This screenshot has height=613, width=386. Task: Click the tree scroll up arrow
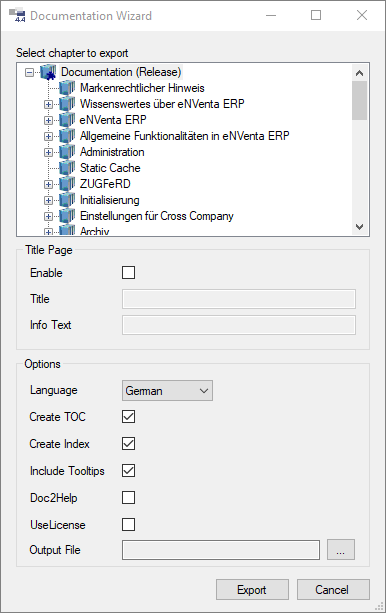tap(359, 73)
